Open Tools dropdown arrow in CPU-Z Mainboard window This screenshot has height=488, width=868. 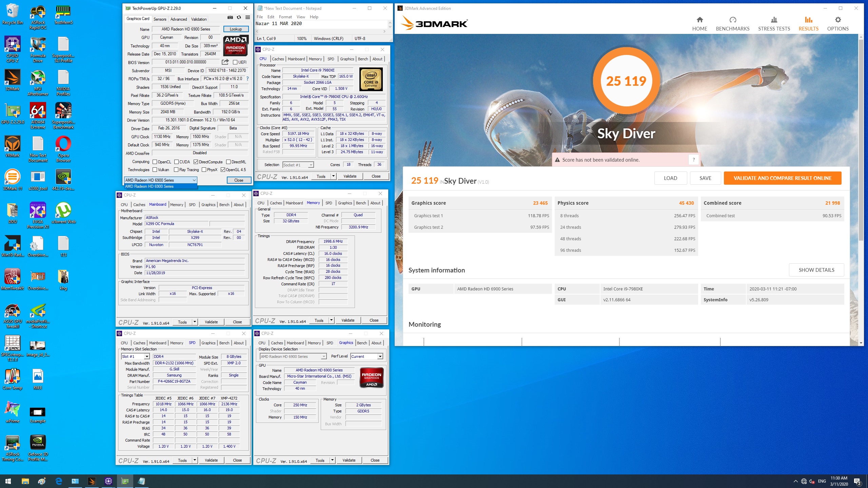pos(195,322)
